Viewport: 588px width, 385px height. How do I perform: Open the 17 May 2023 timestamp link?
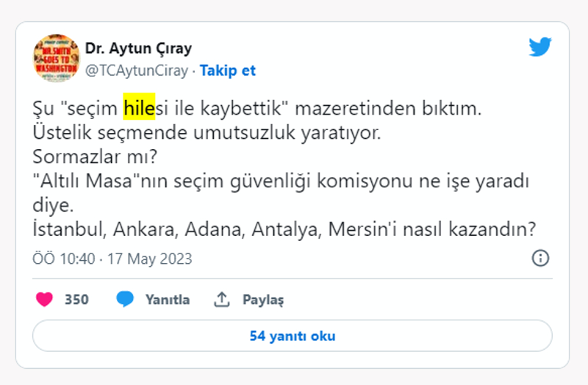pos(149,259)
